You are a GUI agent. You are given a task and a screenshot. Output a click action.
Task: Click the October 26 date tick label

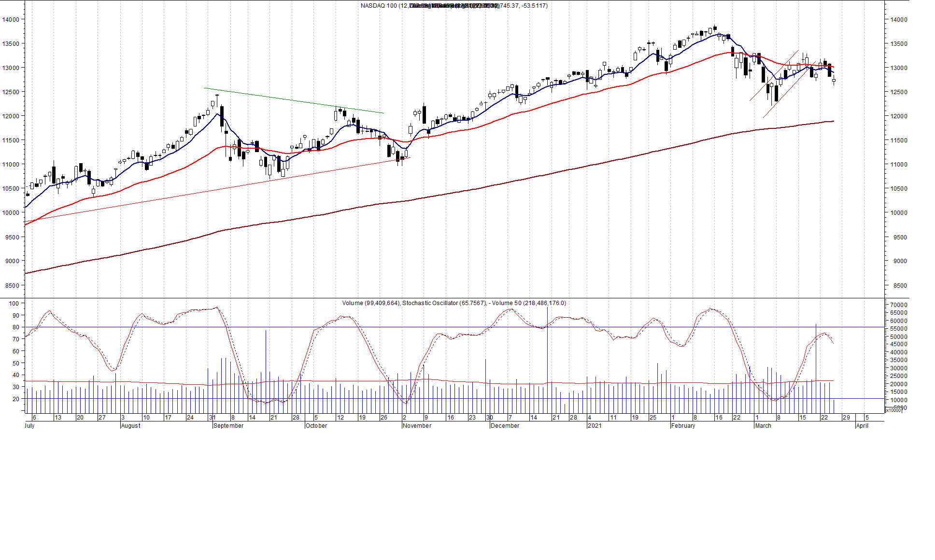[384, 418]
